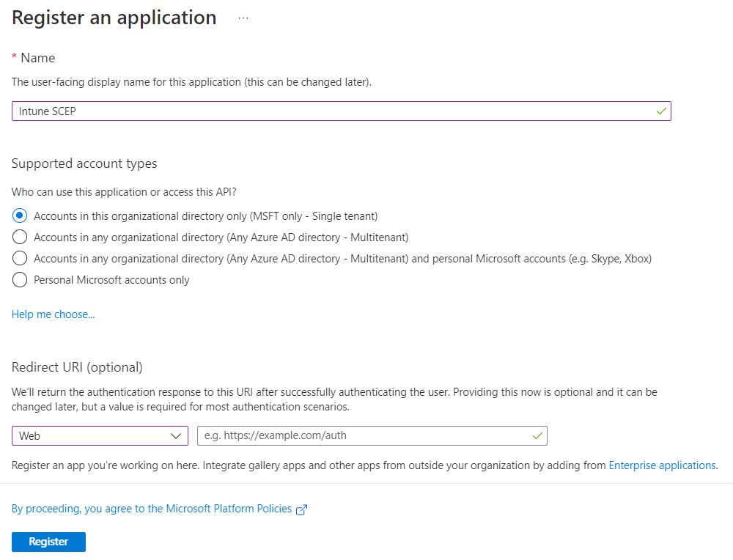Click the Register an application page title
The width and height of the screenshot is (733, 560).
(x=114, y=18)
